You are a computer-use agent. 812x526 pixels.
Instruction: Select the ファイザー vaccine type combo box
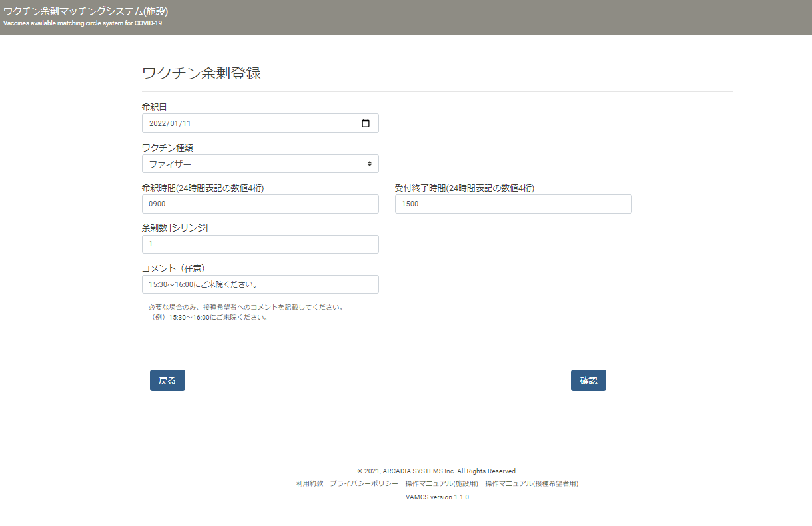(260, 164)
